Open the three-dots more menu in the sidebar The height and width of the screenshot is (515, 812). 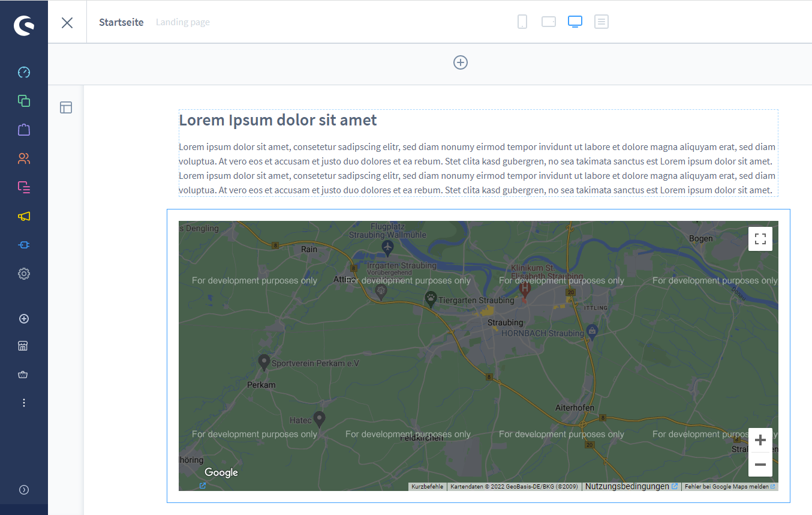click(x=24, y=403)
